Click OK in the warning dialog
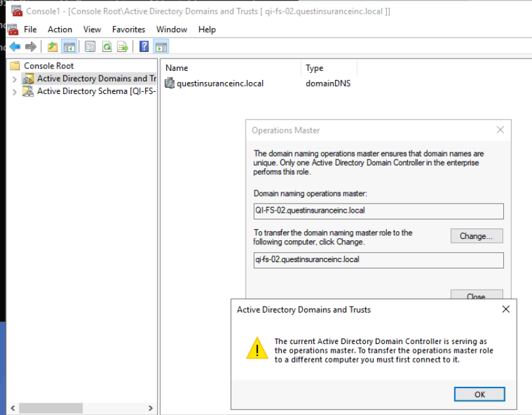 tap(479, 394)
